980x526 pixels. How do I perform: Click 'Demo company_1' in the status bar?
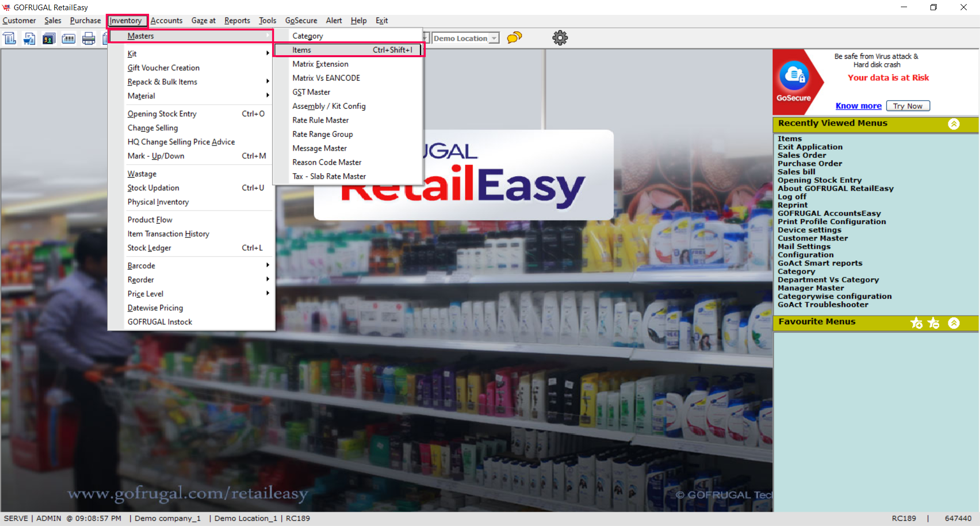click(168, 518)
